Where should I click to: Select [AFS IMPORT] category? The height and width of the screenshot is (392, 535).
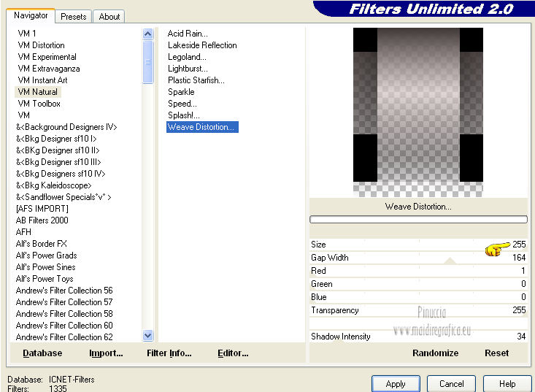coord(42,209)
